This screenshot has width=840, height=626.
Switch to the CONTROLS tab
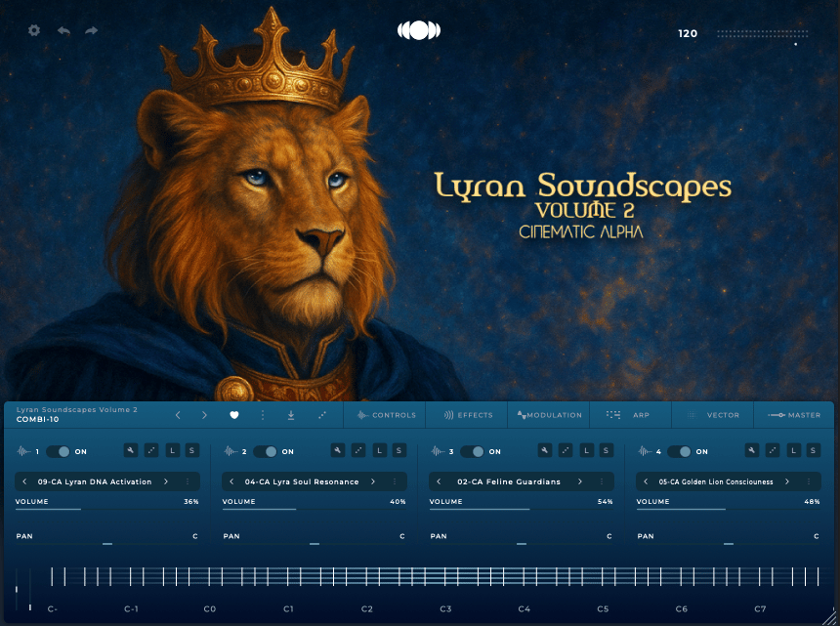click(x=386, y=415)
